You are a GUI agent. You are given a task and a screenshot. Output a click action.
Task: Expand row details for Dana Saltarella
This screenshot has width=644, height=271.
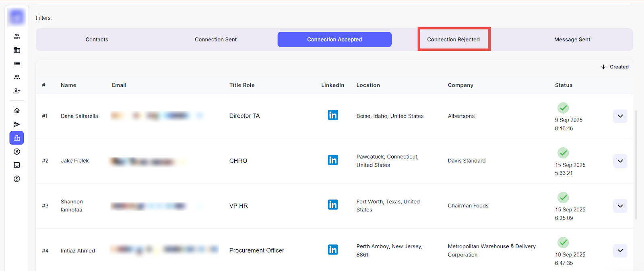coord(620,116)
